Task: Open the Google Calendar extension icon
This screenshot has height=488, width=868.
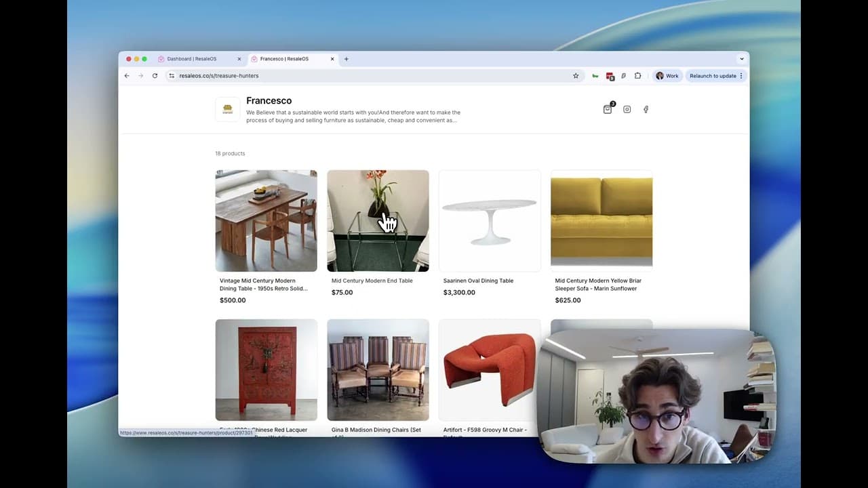Action: tap(610, 76)
